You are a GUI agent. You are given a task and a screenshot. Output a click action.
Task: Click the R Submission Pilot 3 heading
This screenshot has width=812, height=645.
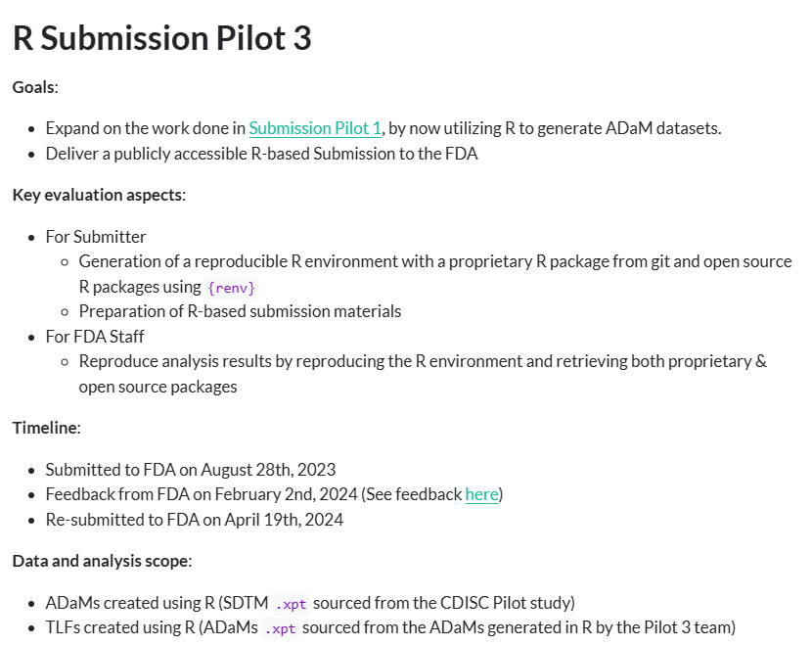[161, 38]
